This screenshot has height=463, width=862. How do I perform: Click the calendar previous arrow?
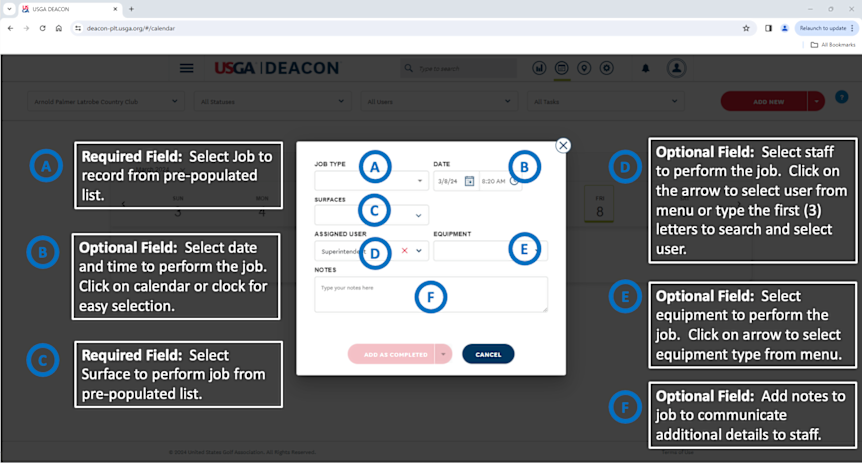tap(123, 204)
